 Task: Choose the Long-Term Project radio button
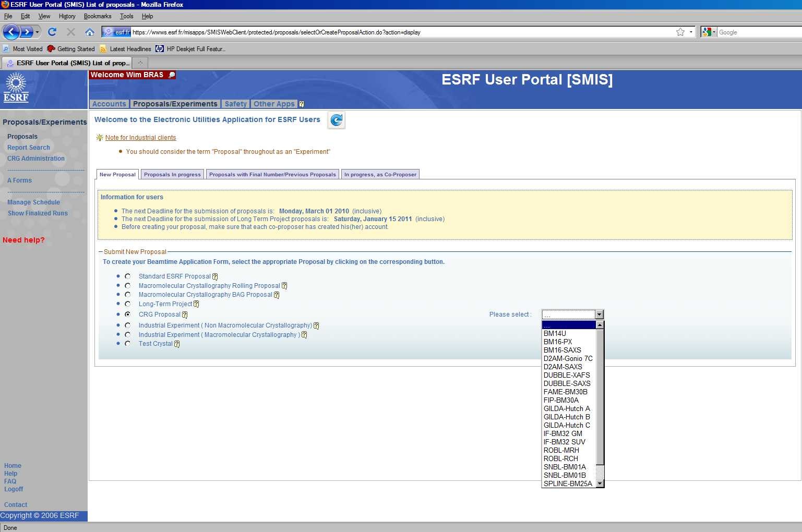coord(128,304)
